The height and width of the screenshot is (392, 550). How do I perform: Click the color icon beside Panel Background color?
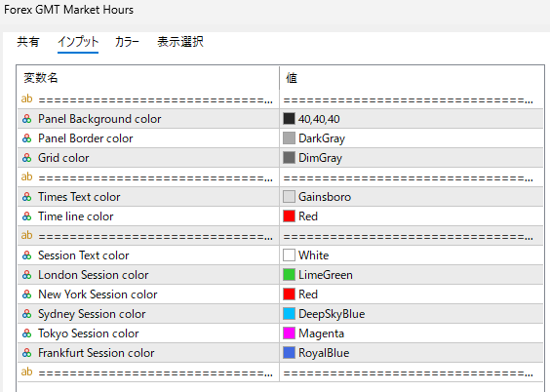[26, 119]
